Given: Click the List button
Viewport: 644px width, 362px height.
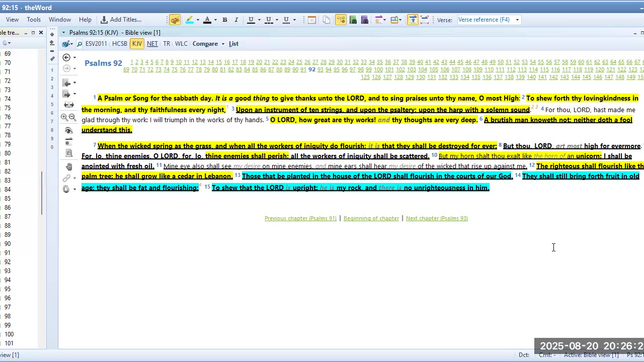Looking at the screenshot, I should point(233,44).
